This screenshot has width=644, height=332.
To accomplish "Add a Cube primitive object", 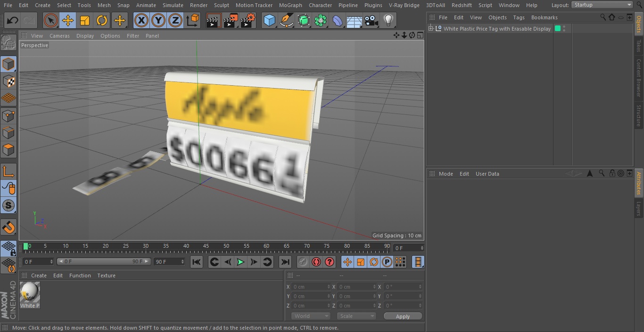I will [269, 20].
